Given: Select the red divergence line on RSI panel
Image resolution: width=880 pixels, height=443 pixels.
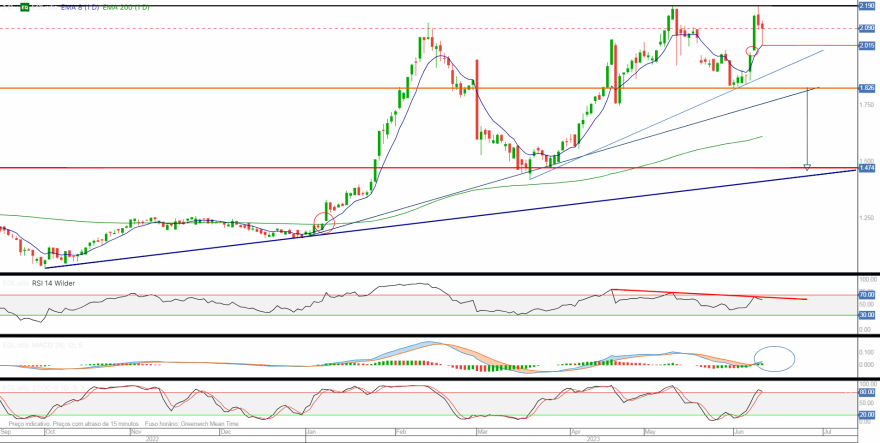Looking at the screenshot, I should coord(709,294).
